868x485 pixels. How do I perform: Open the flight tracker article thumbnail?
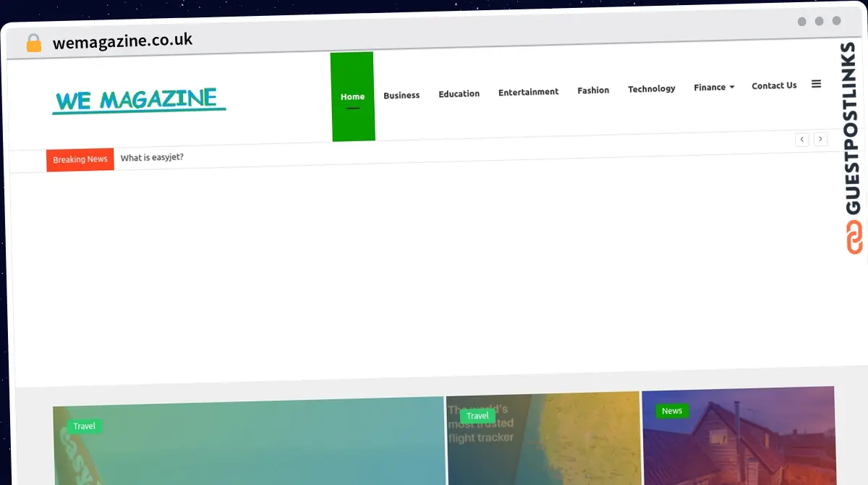tap(544, 439)
